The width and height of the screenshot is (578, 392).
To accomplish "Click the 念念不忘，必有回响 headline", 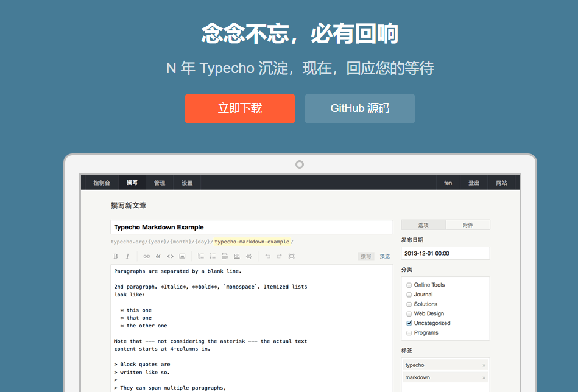I will point(300,33).
